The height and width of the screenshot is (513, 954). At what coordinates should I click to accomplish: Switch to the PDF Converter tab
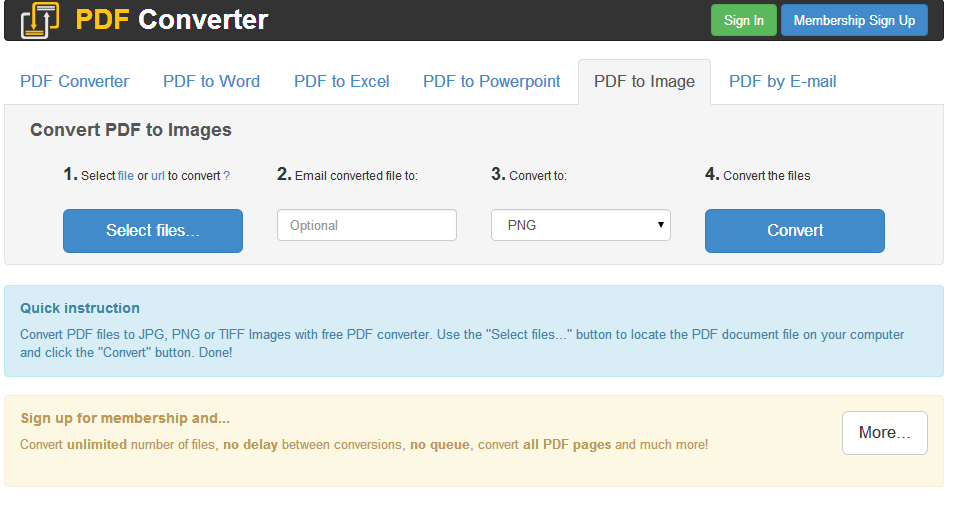click(75, 82)
